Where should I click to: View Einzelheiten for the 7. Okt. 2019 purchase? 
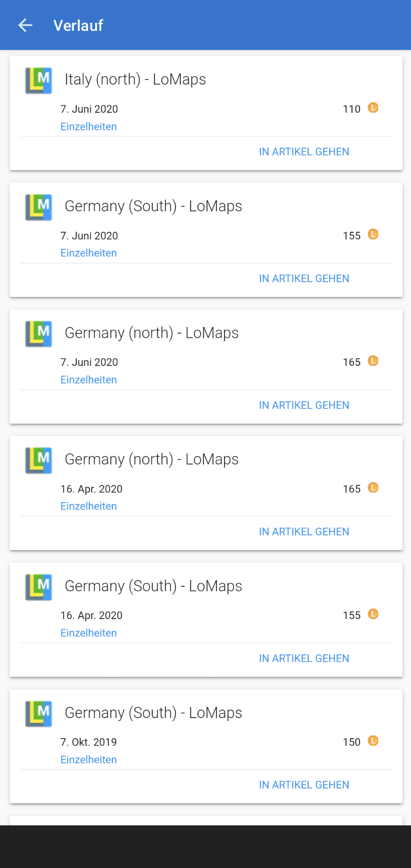[x=88, y=759]
